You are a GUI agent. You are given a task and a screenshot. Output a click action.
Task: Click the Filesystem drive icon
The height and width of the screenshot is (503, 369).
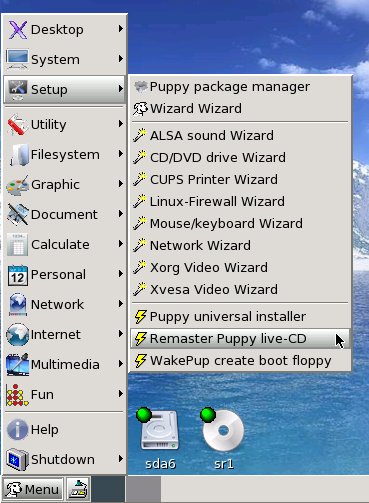click(19, 155)
